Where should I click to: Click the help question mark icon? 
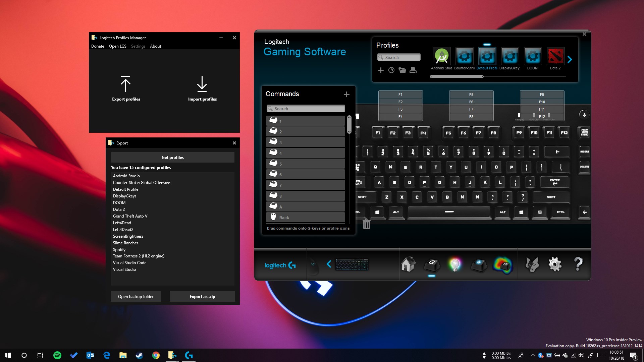(x=578, y=264)
